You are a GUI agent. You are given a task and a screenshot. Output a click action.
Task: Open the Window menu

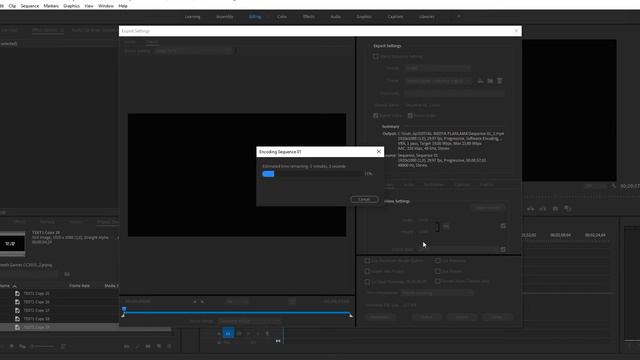point(106,6)
